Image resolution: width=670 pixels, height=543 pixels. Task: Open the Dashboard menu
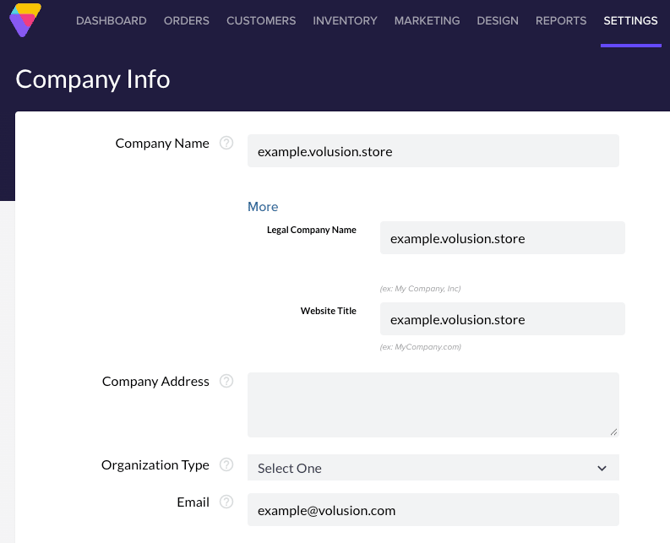pyautogui.click(x=111, y=21)
